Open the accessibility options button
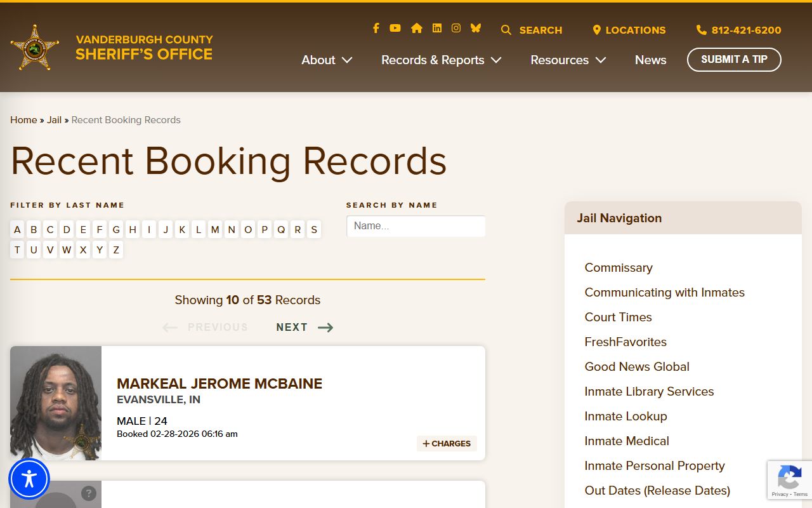Image resolution: width=812 pixels, height=508 pixels. coord(29,479)
